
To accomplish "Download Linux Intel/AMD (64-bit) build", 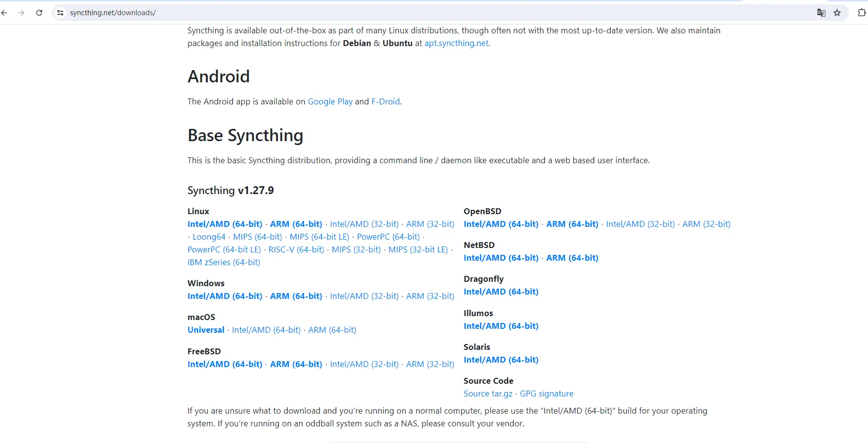I will pyautogui.click(x=225, y=224).
